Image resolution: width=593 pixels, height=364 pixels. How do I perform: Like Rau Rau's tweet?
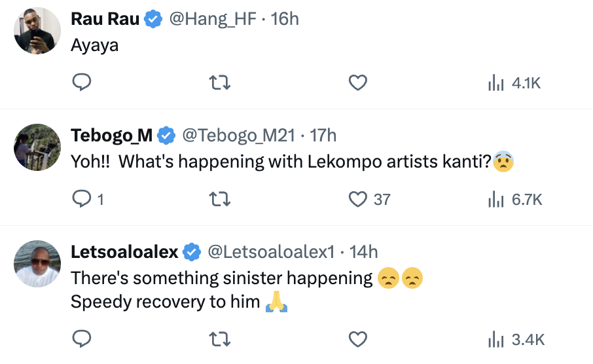coord(357,83)
